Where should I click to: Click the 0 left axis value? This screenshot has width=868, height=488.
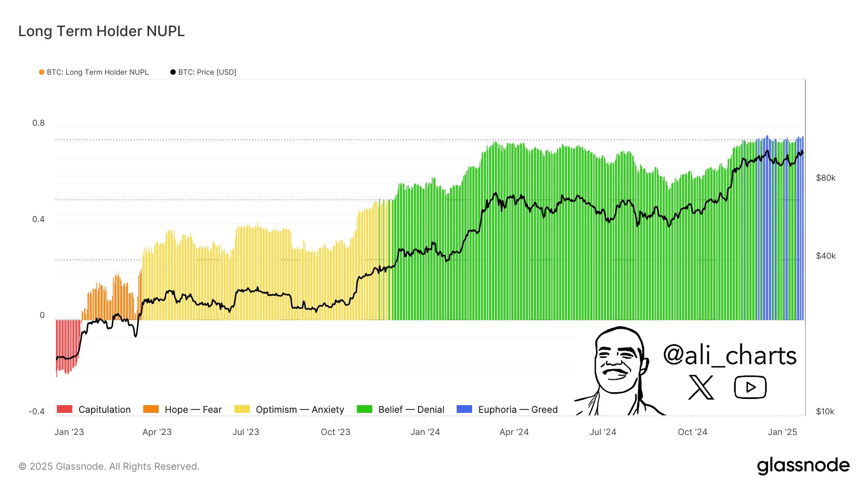click(x=42, y=315)
